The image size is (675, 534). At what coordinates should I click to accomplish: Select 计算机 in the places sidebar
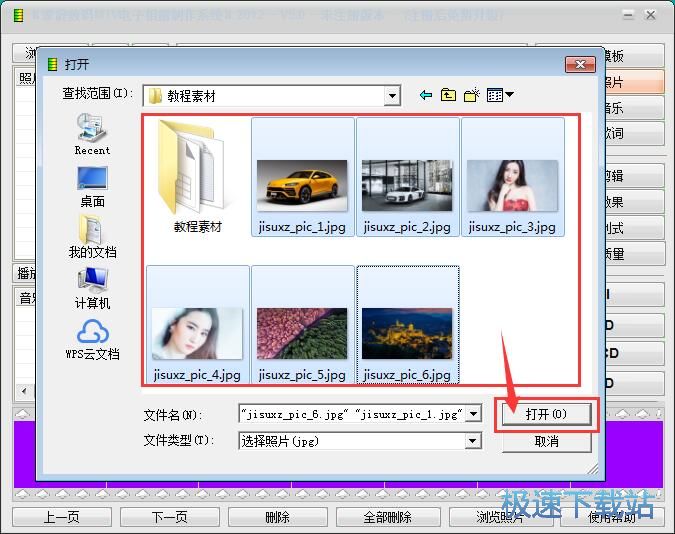(x=92, y=288)
